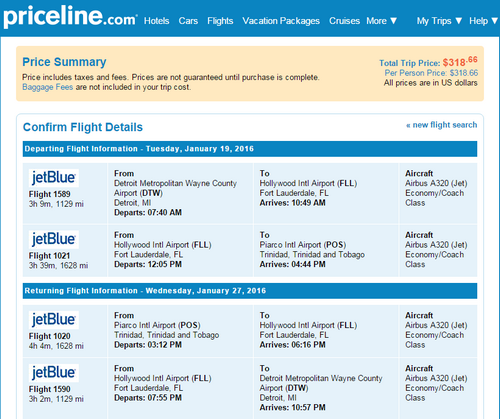This screenshot has height=419, width=500.
Task: Expand the My Trips menu
Action: click(x=439, y=21)
